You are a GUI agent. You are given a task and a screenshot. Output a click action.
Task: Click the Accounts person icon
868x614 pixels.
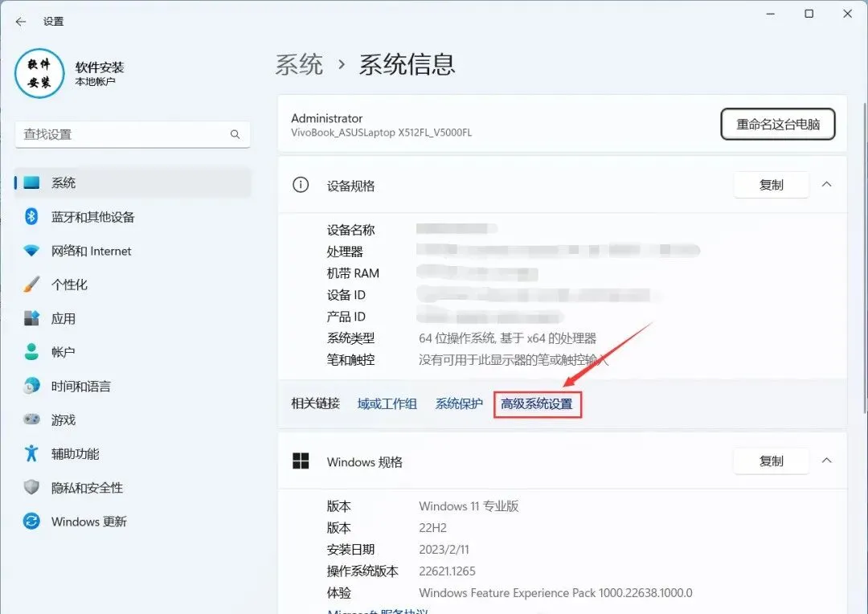coord(31,352)
